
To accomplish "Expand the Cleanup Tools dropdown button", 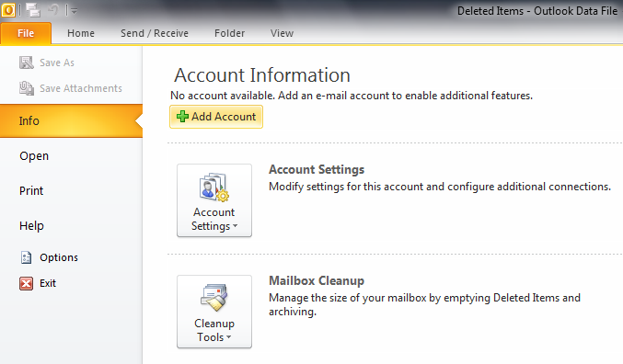I will (214, 312).
